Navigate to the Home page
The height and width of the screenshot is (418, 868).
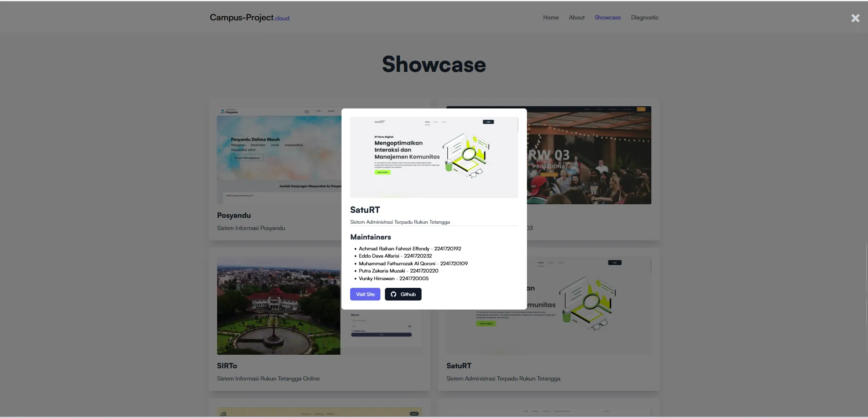click(x=550, y=17)
